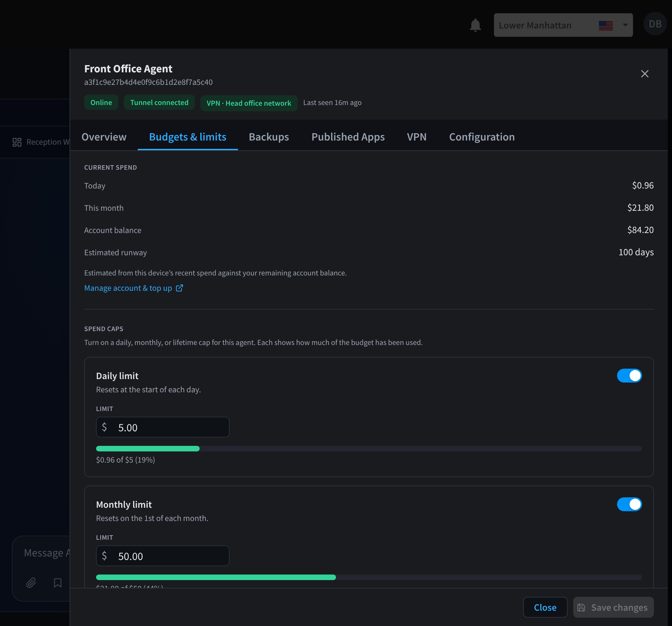Click the DB user avatar
Image resolution: width=672 pixels, height=626 pixels.
tap(655, 24)
